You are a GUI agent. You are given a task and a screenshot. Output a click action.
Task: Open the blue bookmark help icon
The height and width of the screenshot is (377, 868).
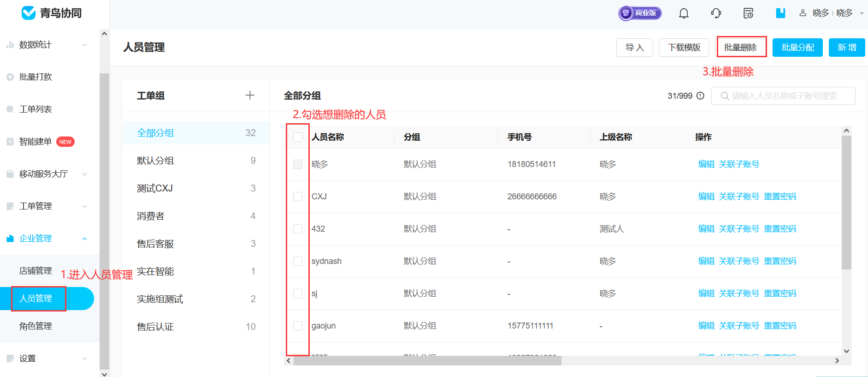[780, 13]
